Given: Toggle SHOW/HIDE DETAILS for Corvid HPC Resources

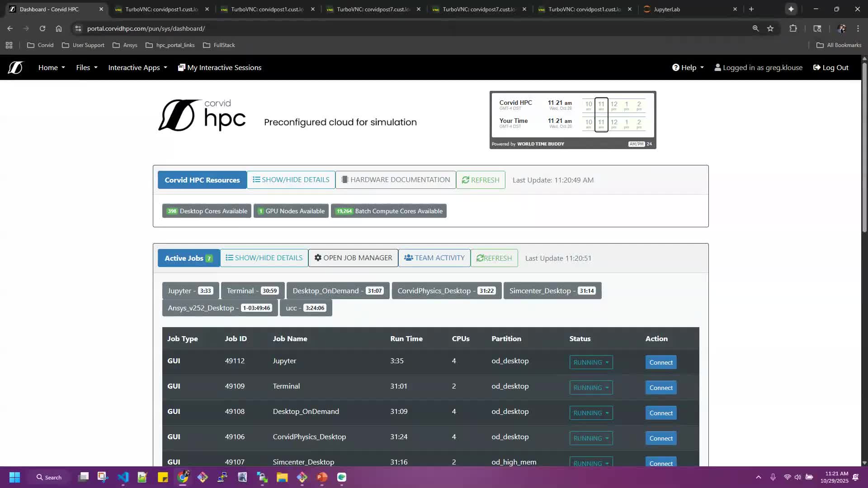Looking at the screenshot, I should click(x=291, y=180).
